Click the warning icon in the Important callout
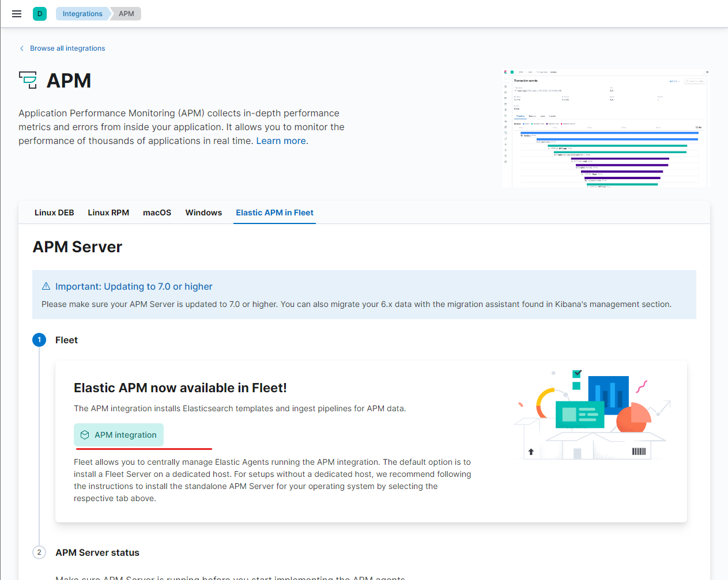Screen dimensions: 728x580 46,286
